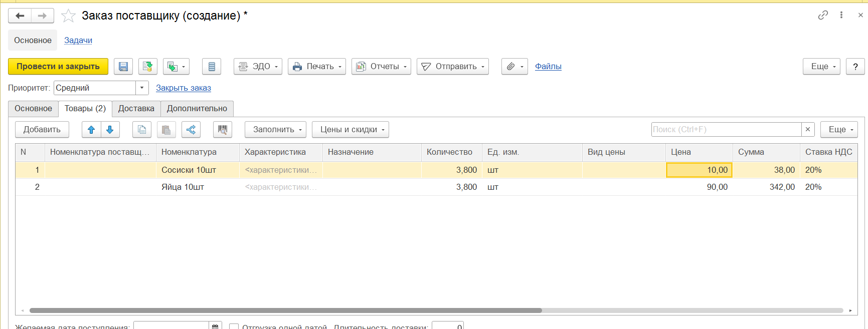The image size is (868, 329).
Task: Click the split row icon
Action: click(191, 130)
